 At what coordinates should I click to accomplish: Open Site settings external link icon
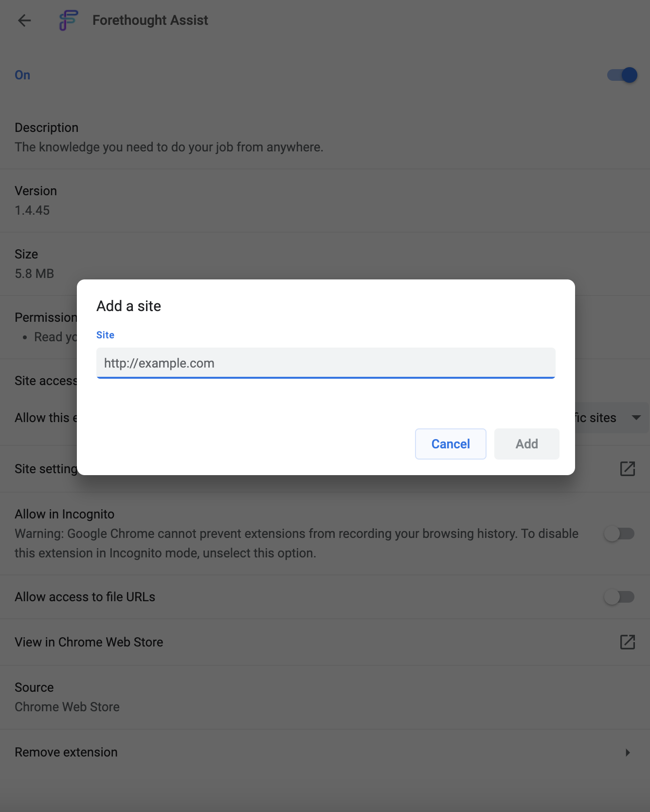pyautogui.click(x=628, y=469)
